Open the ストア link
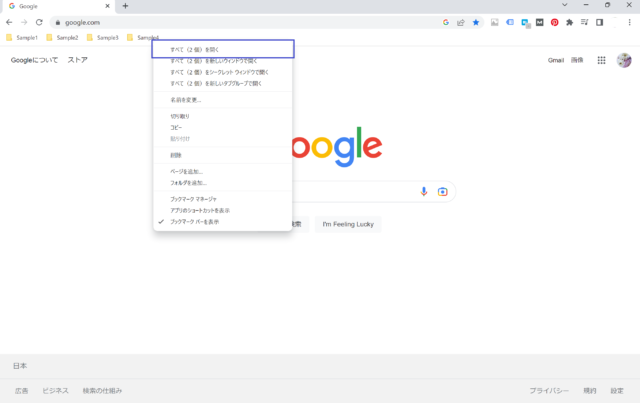The image size is (640, 403). [78, 60]
